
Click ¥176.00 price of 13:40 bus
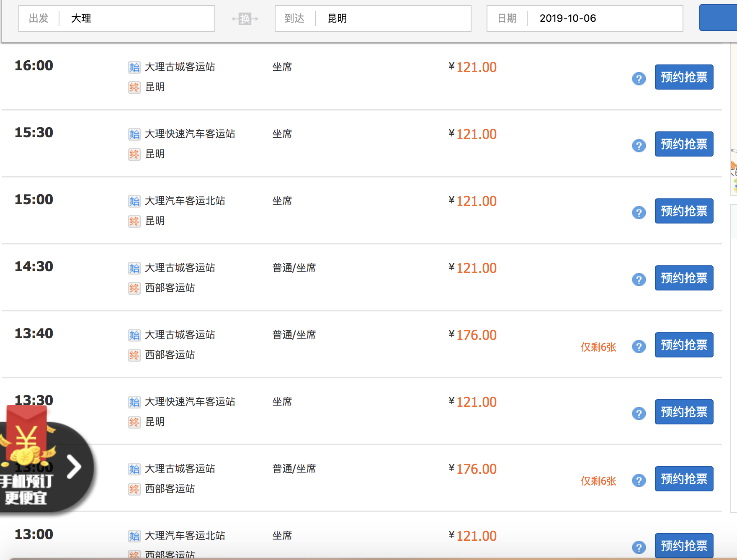[x=473, y=335]
